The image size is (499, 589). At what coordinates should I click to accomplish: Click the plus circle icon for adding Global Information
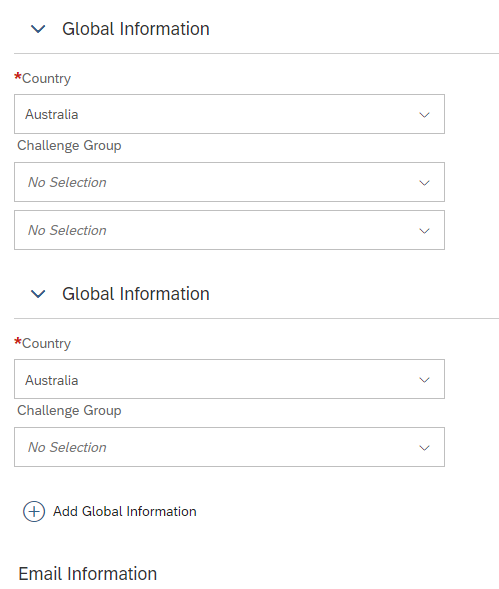coord(34,512)
